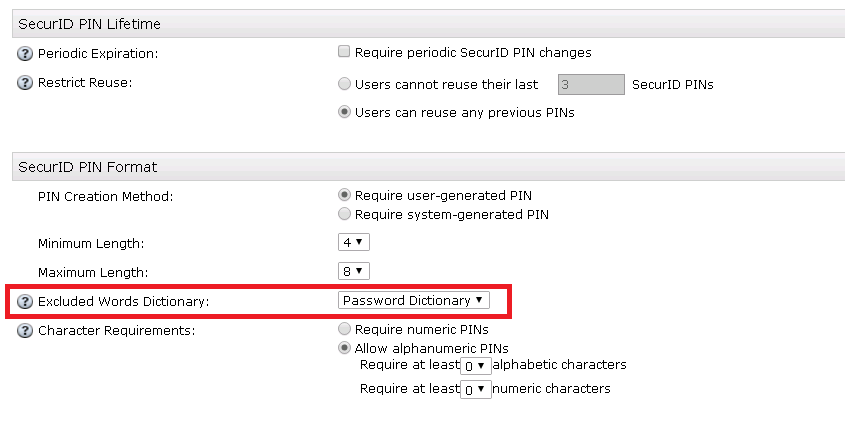This screenshot has height=428, width=845.
Task: Pick Require system-generated PIN radio button
Action: click(345, 214)
